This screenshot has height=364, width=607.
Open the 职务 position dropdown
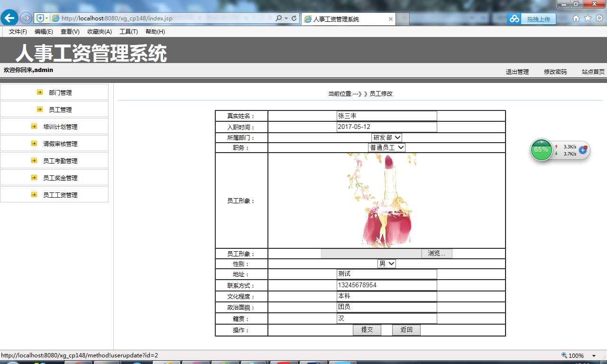[386, 147]
